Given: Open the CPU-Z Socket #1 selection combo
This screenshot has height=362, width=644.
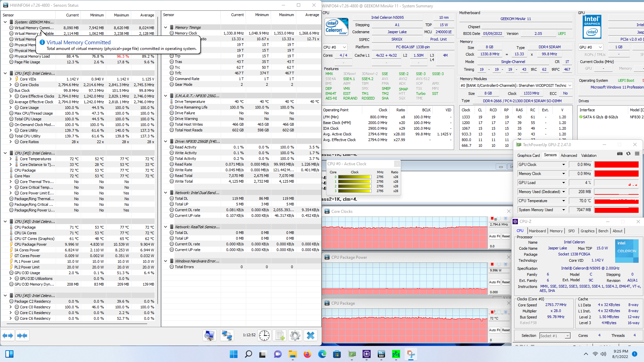Looking at the screenshot, I should 554,336.
